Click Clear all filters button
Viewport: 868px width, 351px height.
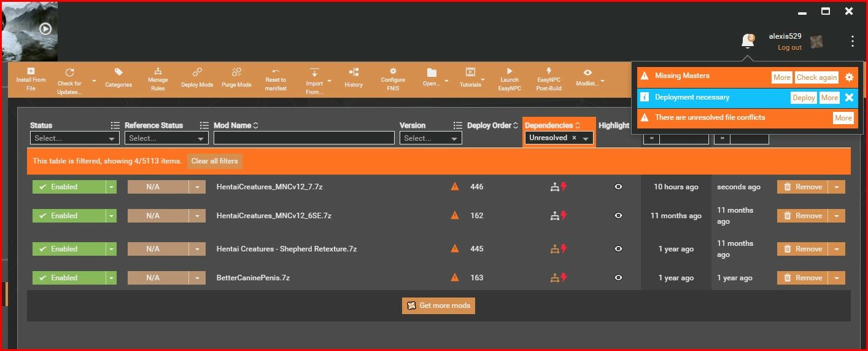click(x=214, y=161)
